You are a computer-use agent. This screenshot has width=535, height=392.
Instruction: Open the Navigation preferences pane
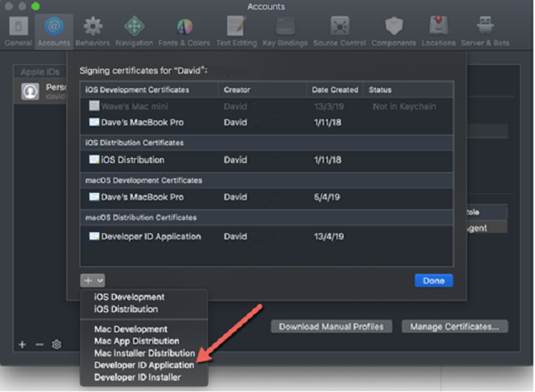coord(134,31)
